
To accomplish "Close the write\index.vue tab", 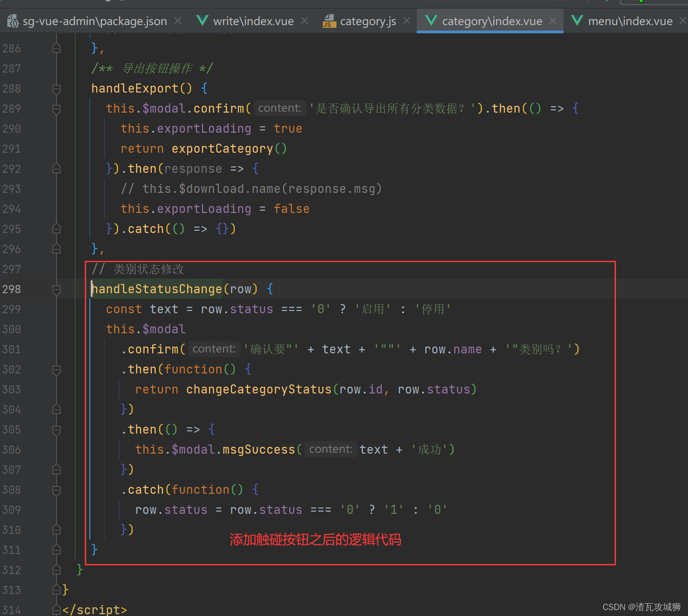I will (305, 21).
